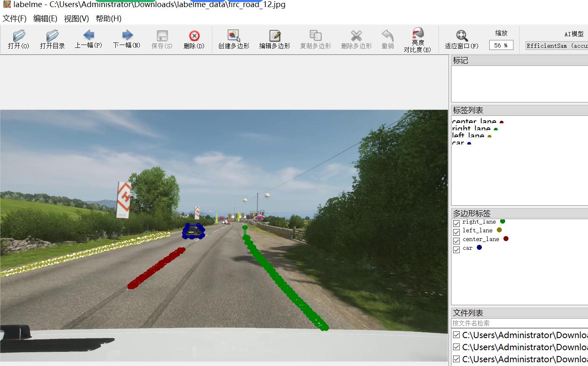Open the 文件(F) menu
The image size is (588, 366).
pos(15,19)
